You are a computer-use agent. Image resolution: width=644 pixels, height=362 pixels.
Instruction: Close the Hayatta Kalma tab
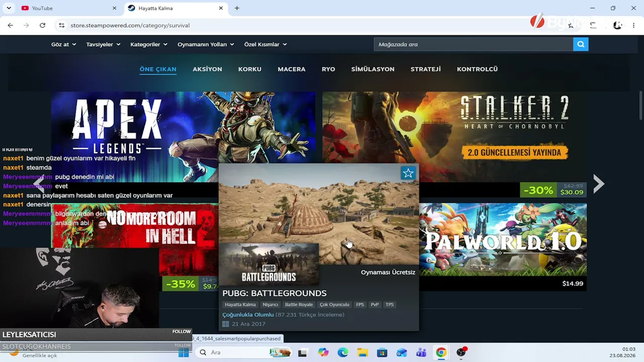click(221, 8)
